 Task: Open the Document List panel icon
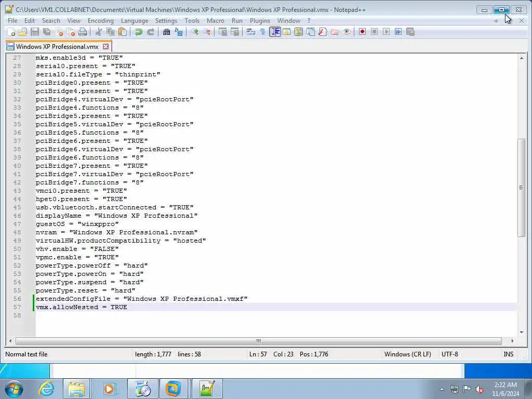(311, 32)
